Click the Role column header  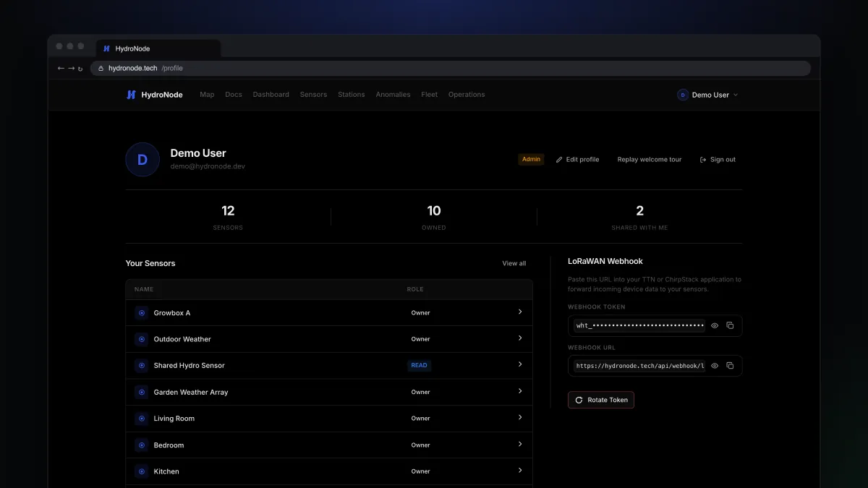click(415, 289)
